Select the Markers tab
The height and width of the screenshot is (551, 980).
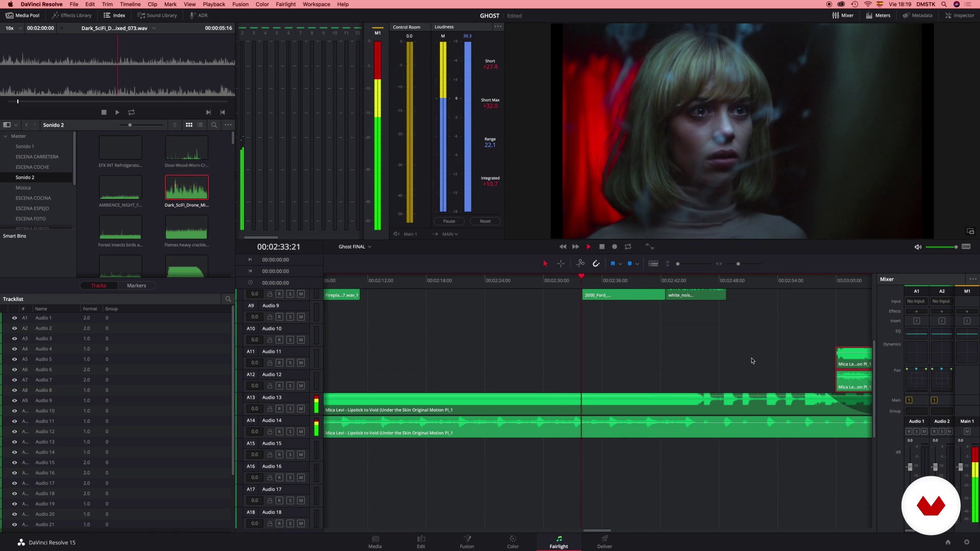pos(136,286)
